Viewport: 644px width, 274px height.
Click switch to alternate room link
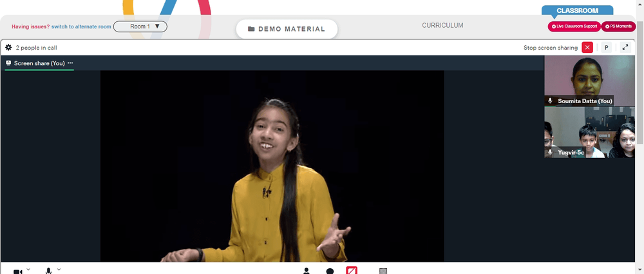(x=81, y=26)
